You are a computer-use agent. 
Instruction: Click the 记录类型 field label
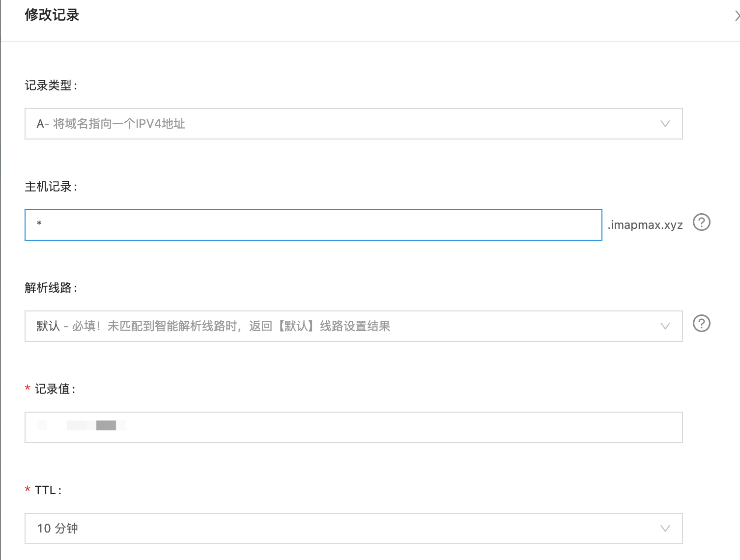point(51,85)
